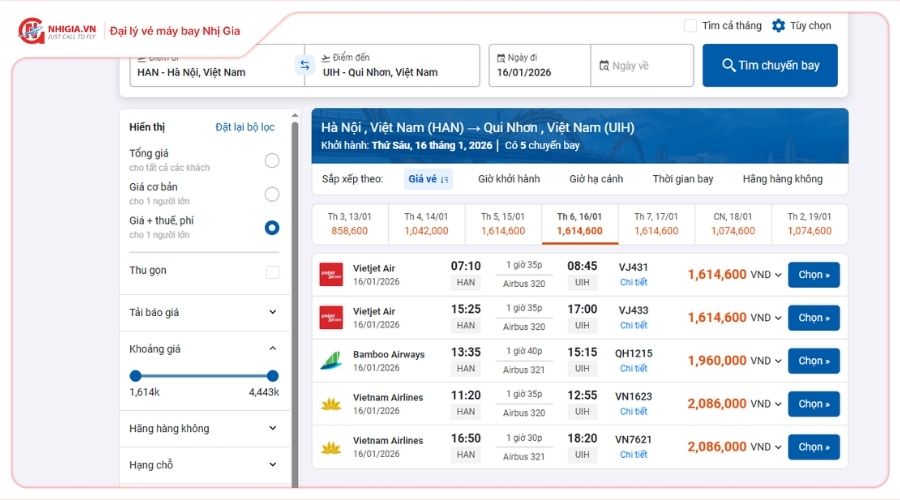Click the sort direction icon beside Giá vé
Image resolution: width=900 pixels, height=500 pixels.
coord(444,180)
